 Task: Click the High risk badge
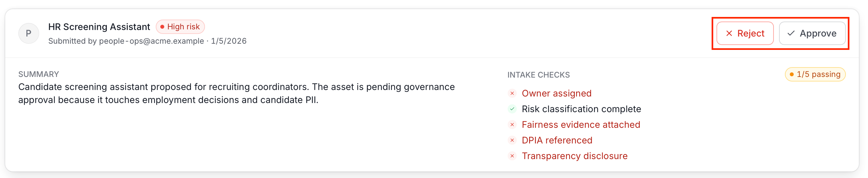pyautogui.click(x=180, y=27)
